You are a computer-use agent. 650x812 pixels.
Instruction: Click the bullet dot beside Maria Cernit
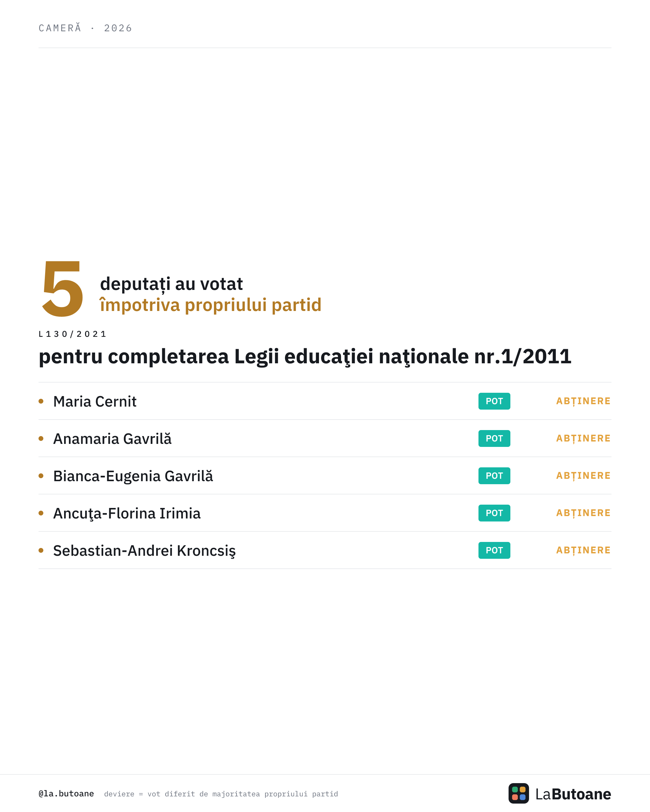coord(41,401)
